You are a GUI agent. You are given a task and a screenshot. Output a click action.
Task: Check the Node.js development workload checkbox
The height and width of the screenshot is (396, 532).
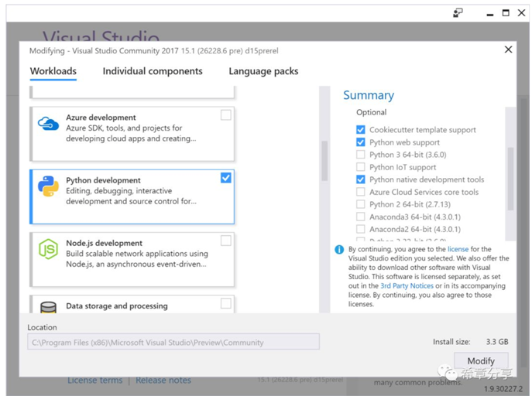(x=226, y=241)
